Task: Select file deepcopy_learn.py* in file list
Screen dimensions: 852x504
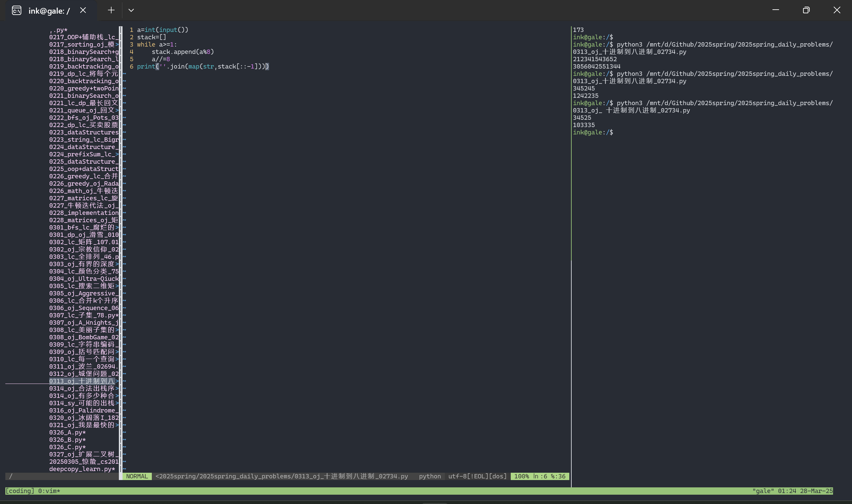Action: tap(82, 469)
